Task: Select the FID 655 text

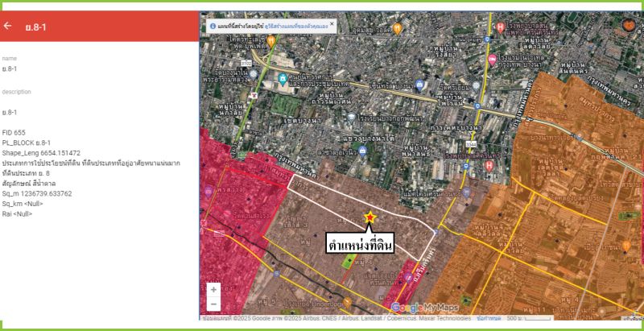Action: pyautogui.click(x=14, y=133)
